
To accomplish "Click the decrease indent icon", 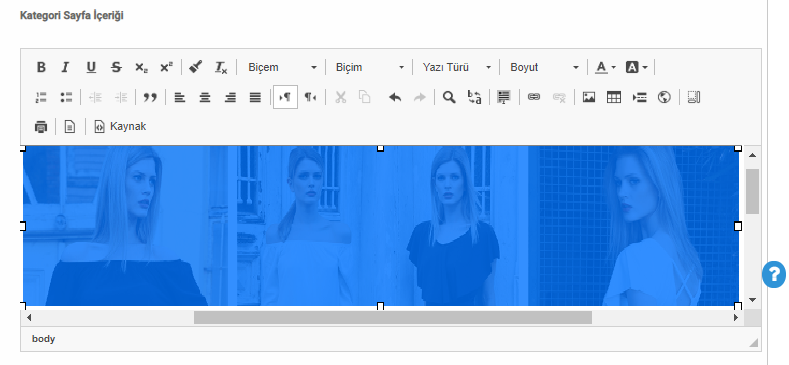I will pyautogui.click(x=95, y=97).
